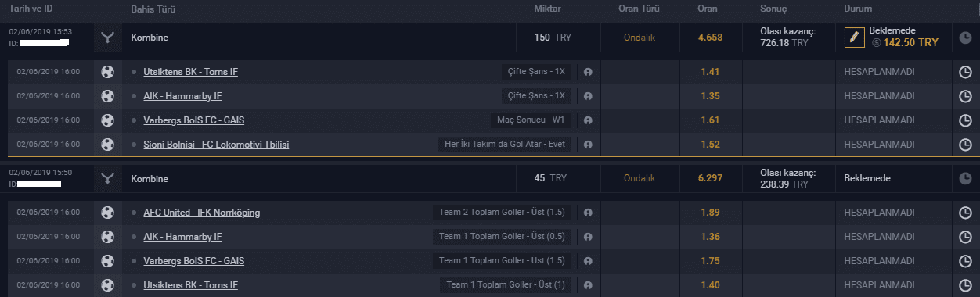This screenshot has height=297, width=980.
Task: Open the Sioni Bolnisi - FC Lokomotivi Tbilisi link
Action: click(217, 145)
